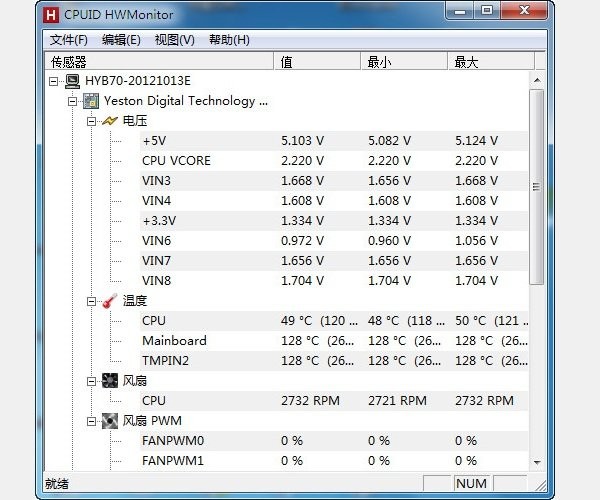
Task: Click the 最大 column header
Action: pos(491,62)
